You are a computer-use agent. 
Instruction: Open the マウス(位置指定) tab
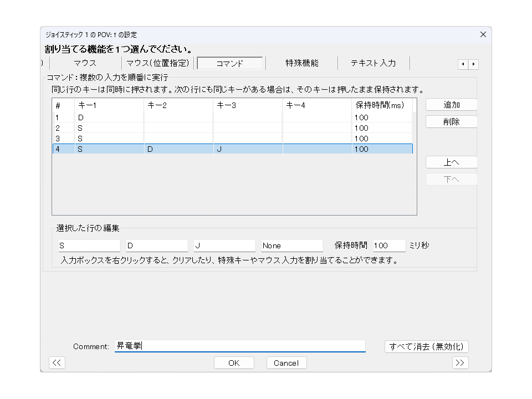pyautogui.click(x=157, y=63)
